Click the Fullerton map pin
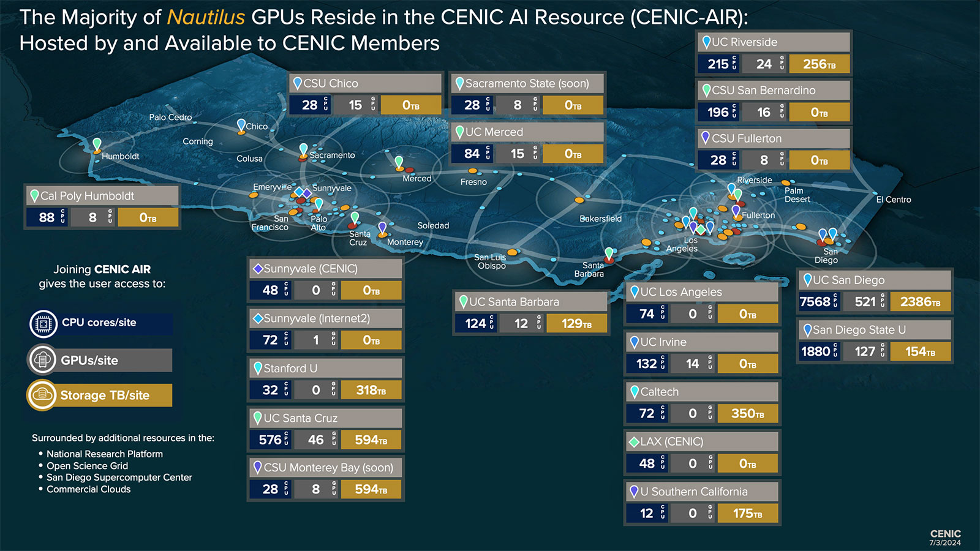 point(736,211)
